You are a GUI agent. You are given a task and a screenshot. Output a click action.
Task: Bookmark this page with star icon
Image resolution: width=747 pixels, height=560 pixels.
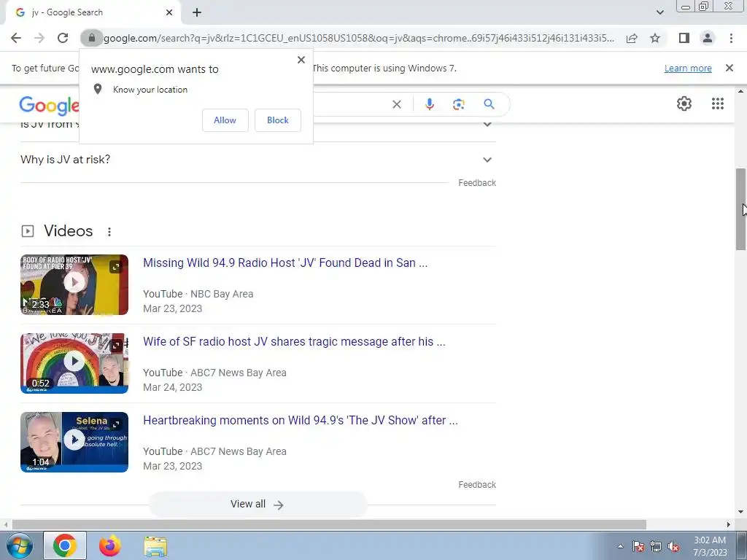click(655, 38)
